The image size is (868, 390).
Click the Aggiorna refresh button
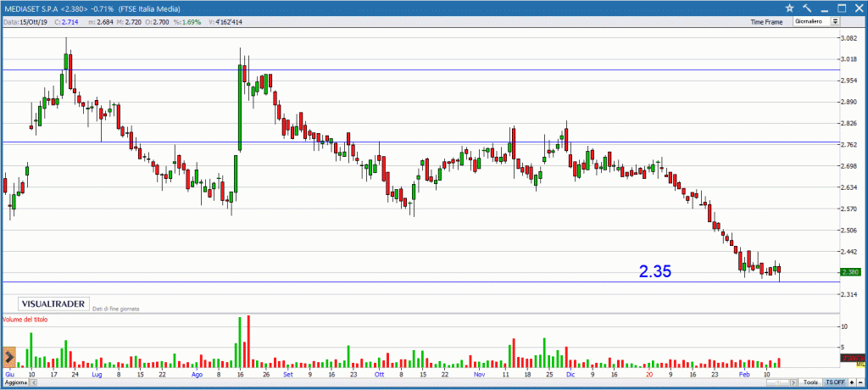(15, 383)
